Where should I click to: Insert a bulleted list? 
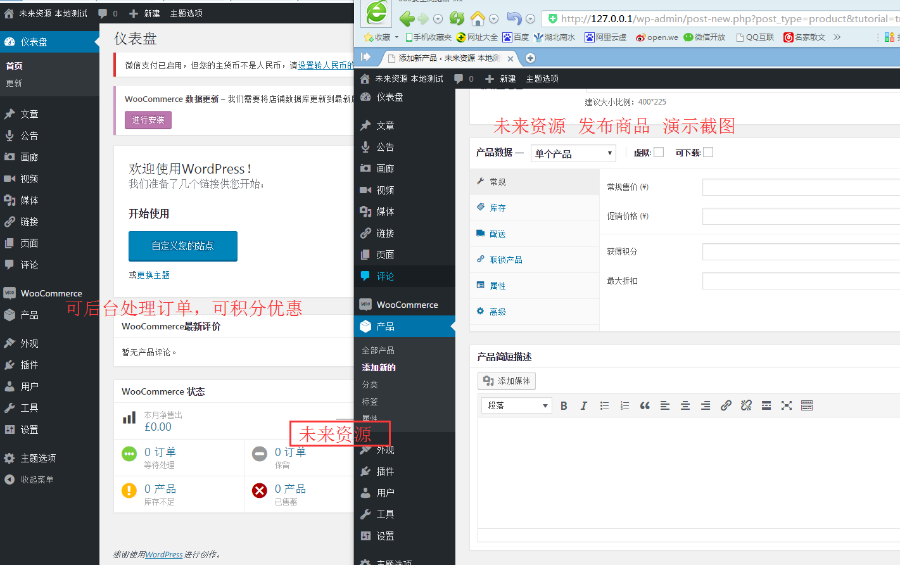pyautogui.click(x=604, y=405)
